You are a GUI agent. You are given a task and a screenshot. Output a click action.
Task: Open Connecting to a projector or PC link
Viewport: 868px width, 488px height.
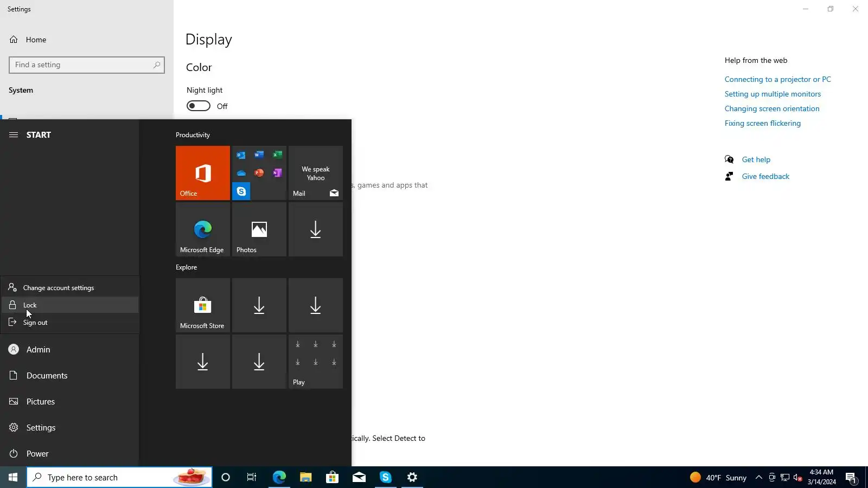pos(777,79)
